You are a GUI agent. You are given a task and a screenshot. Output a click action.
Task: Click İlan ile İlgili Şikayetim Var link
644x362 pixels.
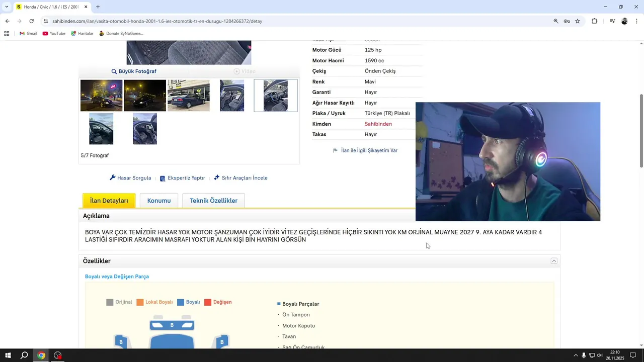click(x=365, y=150)
